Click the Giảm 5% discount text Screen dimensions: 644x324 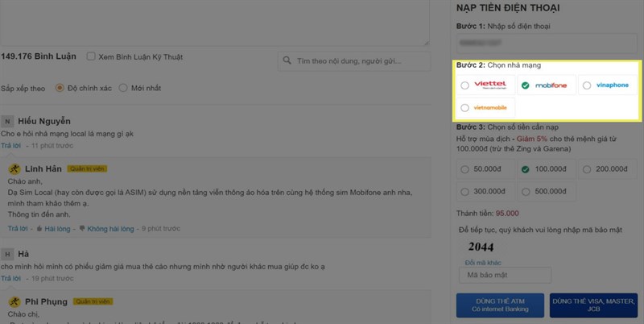[532, 139]
